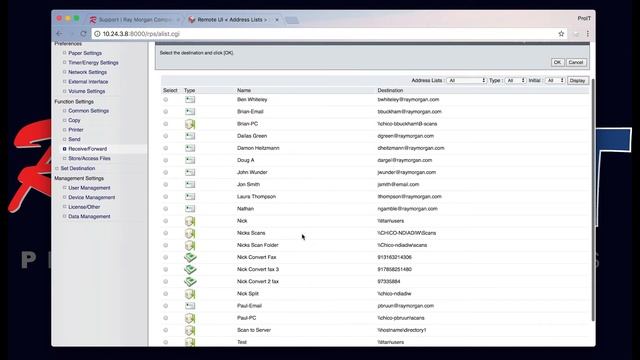Click the e-mail type icon for Doug A
This screenshot has width=640, height=360.
(190, 160)
